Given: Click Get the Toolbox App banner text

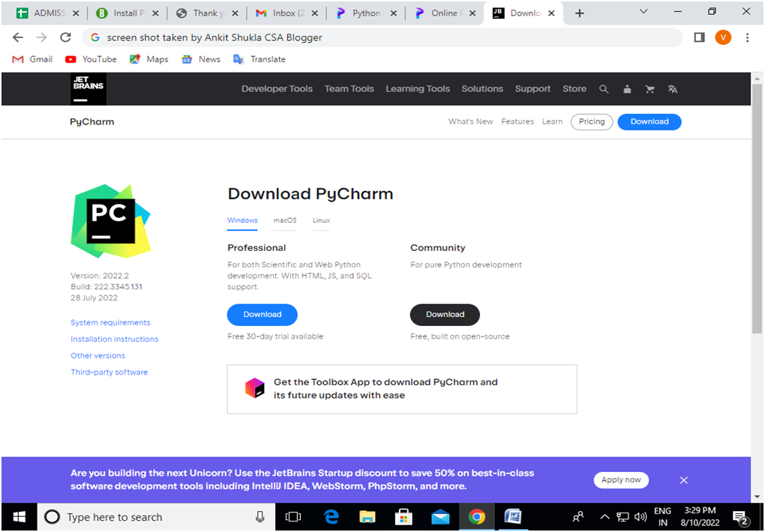Looking at the screenshot, I should pos(385,389).
